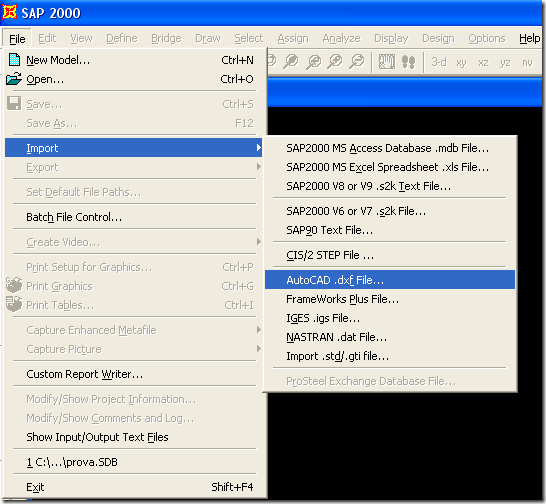Click the Open folder icon
The height and width of the screenshot is (504, 546).
pyautogui.click(x=14, y=79)
